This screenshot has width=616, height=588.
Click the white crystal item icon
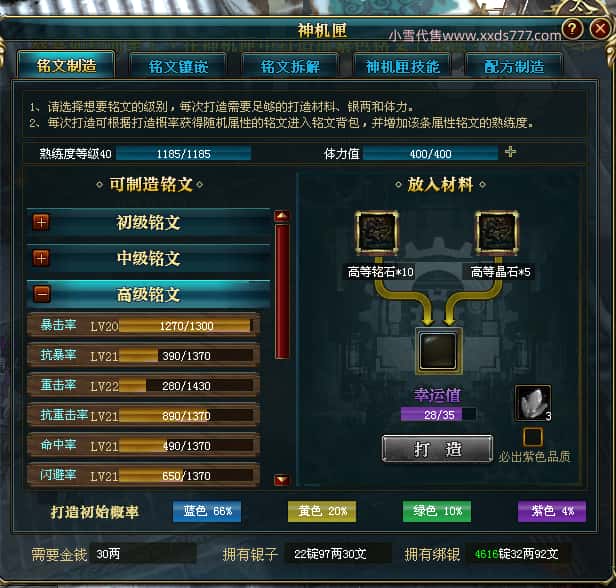click(x=533, y=403)
